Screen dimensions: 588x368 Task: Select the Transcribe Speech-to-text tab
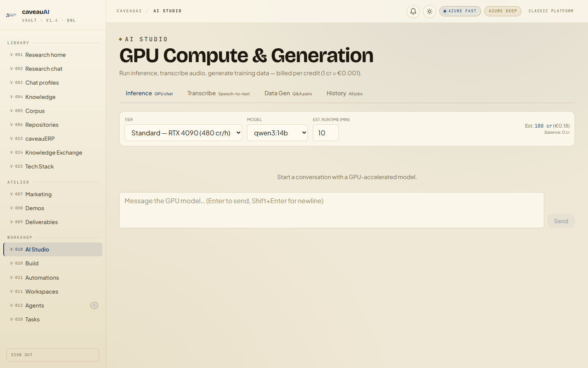218,94
